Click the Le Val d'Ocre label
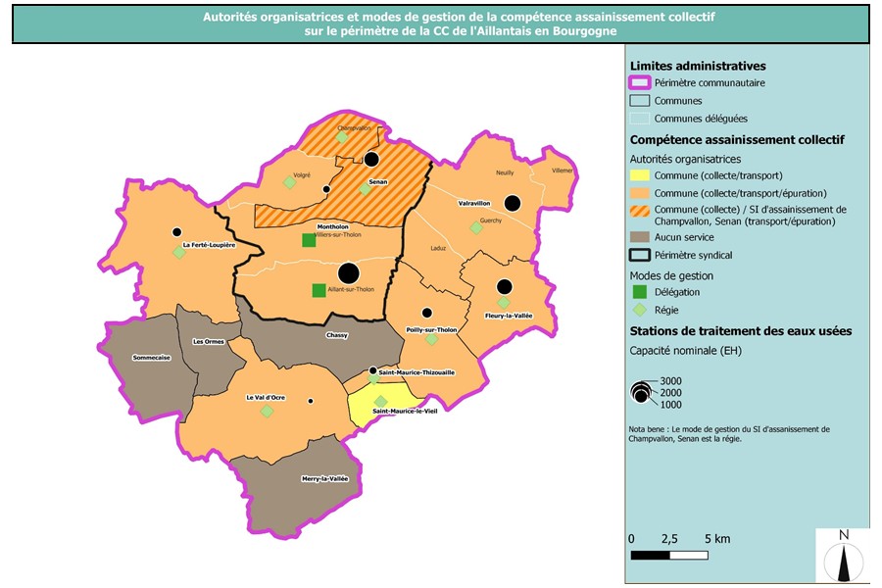882x588 pixels. tap(266, 397)
